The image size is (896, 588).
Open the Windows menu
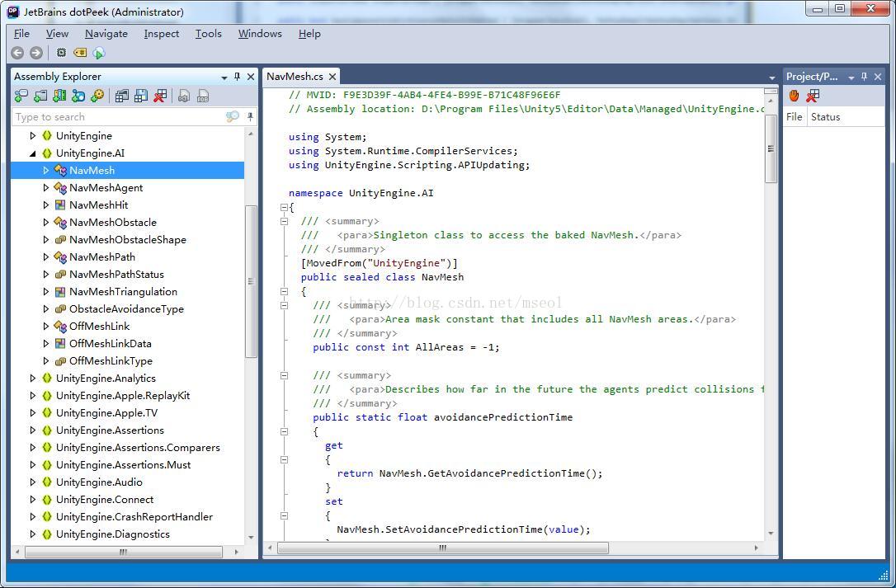coord(260,34)
